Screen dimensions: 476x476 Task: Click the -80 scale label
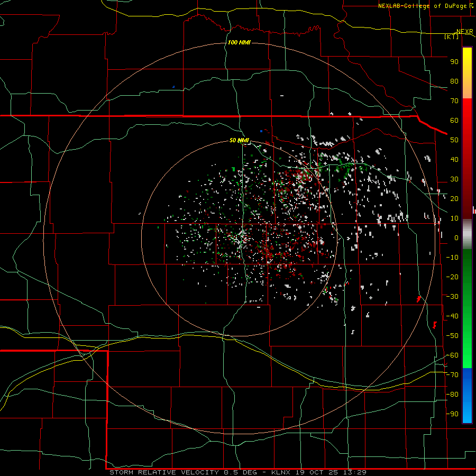452,395
